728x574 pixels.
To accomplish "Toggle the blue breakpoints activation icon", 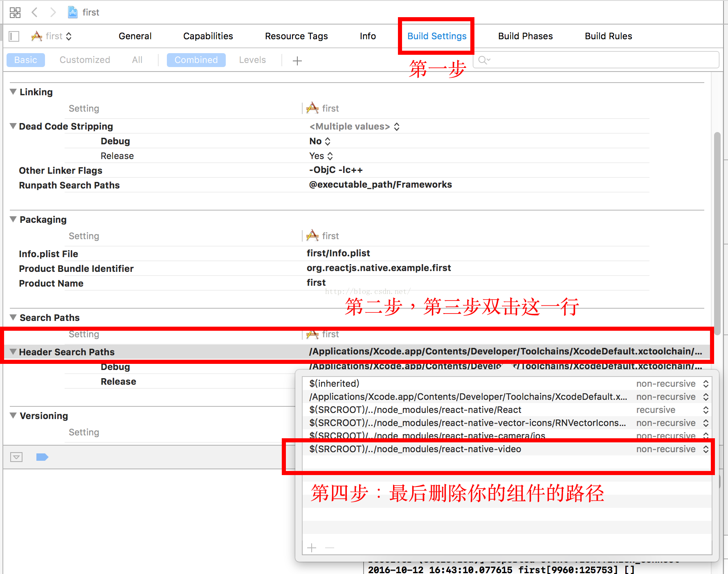I will [42, 457].
